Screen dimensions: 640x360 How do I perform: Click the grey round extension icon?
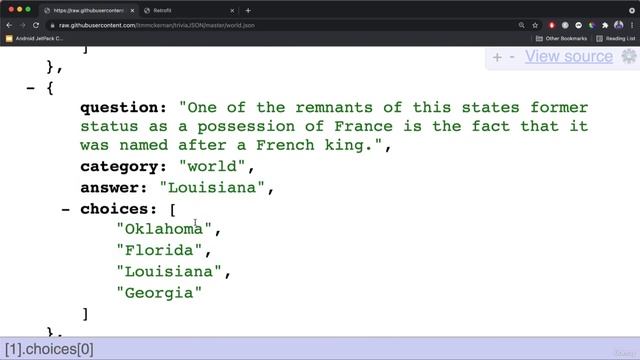565,25
